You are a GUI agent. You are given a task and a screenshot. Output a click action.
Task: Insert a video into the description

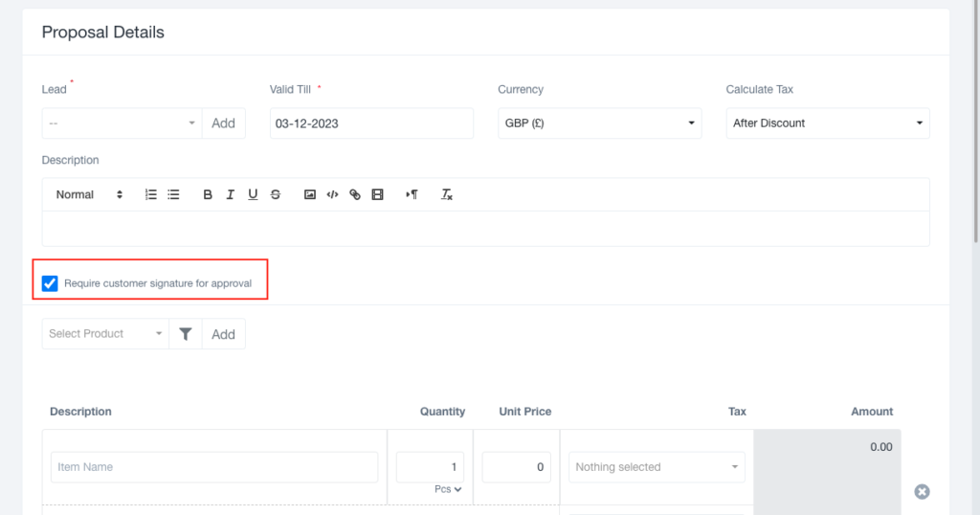pyautogui.click(x=377, y=194)
